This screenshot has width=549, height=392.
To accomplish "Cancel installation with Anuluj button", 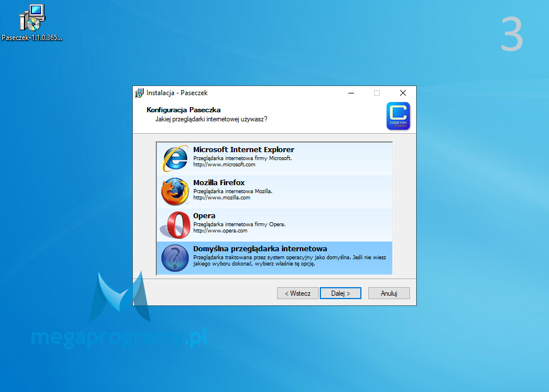I will tap(389, 293).
